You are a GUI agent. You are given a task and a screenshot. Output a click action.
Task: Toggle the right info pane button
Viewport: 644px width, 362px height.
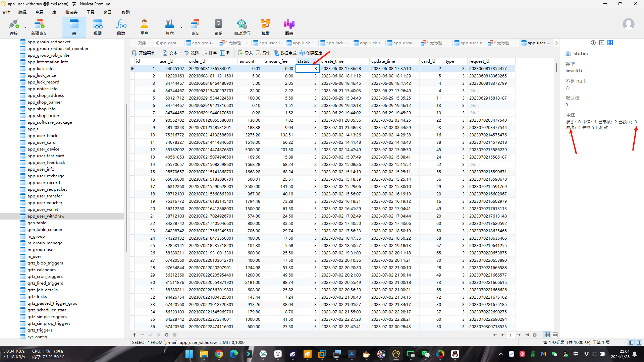pos(639,342)
